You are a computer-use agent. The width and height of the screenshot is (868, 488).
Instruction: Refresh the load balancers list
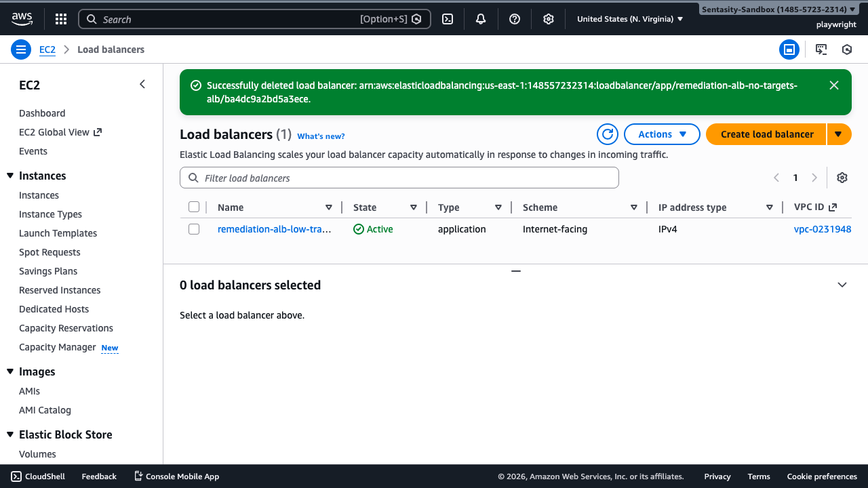[x=608, y=134]
